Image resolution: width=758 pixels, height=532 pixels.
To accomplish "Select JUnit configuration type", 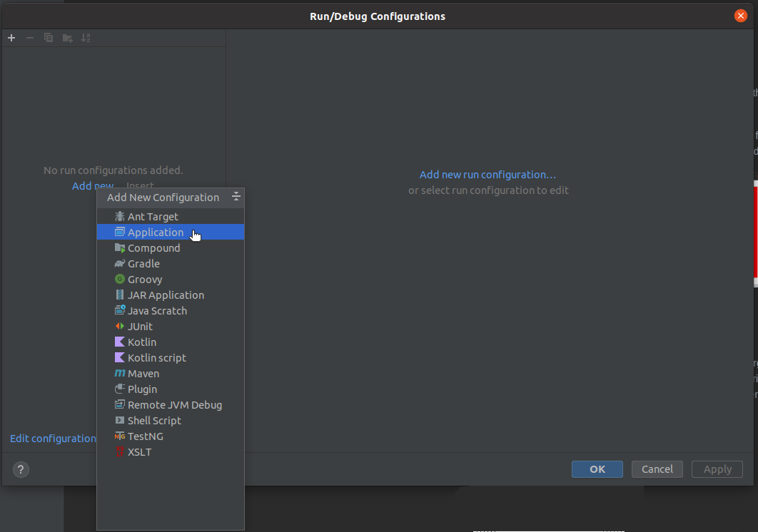I will coord(170,326).
